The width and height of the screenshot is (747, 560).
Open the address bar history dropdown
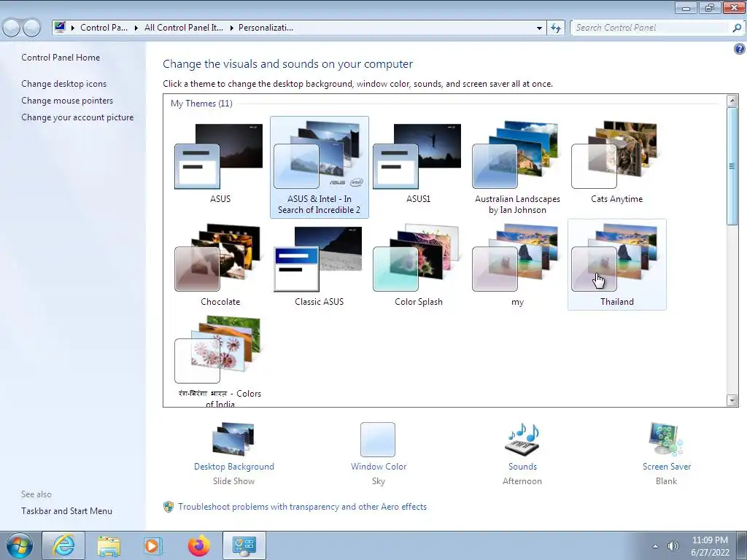(x=539, y=28)
